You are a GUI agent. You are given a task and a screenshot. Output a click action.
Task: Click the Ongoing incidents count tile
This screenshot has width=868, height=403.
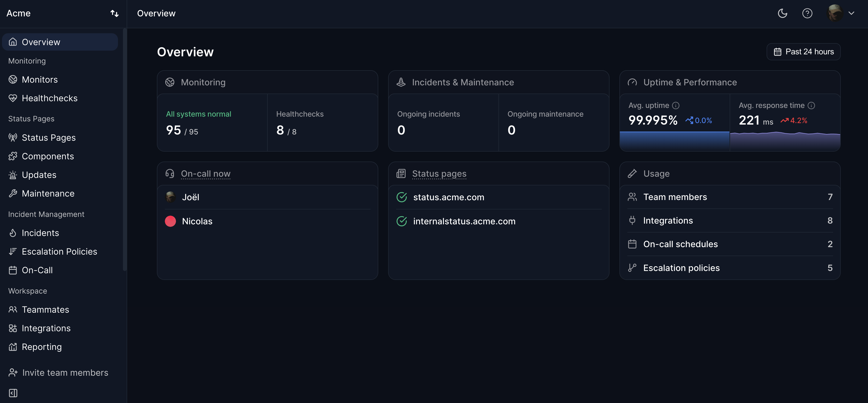click(443, 123)
